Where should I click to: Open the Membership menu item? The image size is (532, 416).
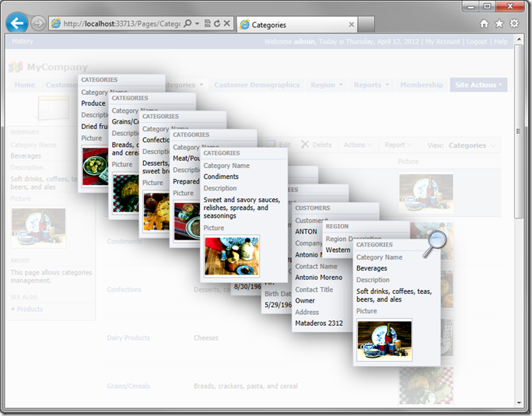pos(422,85)
